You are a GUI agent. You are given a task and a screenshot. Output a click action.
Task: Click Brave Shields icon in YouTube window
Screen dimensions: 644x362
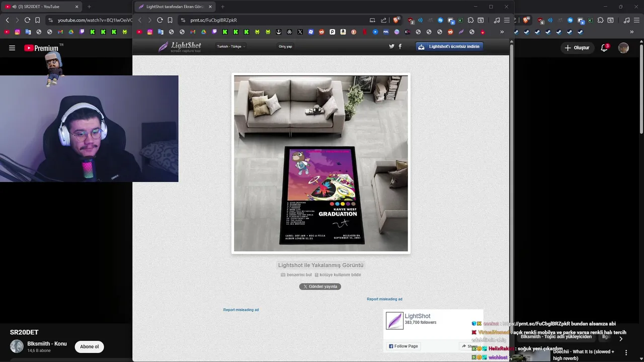[526, 20]
